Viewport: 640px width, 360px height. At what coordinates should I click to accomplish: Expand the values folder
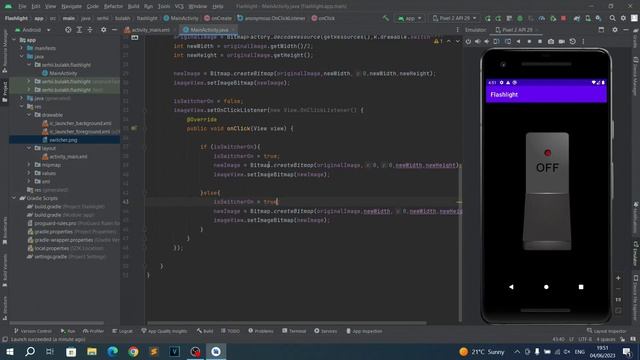tap(29, 173)
